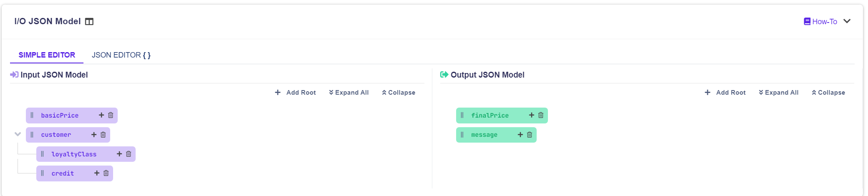868x196 pixels.
Task: Delete the basicPrice node via trash icon
Action: 111,115
